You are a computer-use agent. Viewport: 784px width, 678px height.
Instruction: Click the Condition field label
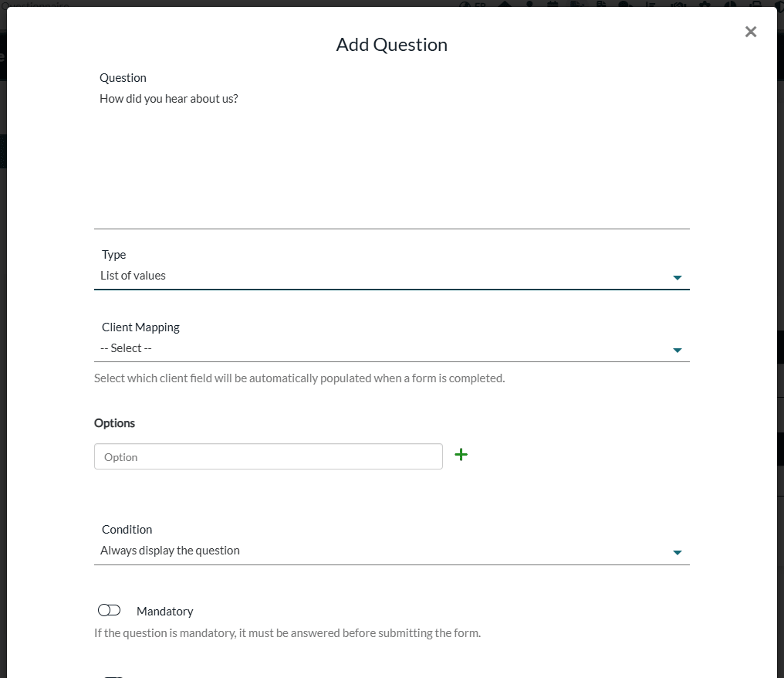tap(127, 530)
